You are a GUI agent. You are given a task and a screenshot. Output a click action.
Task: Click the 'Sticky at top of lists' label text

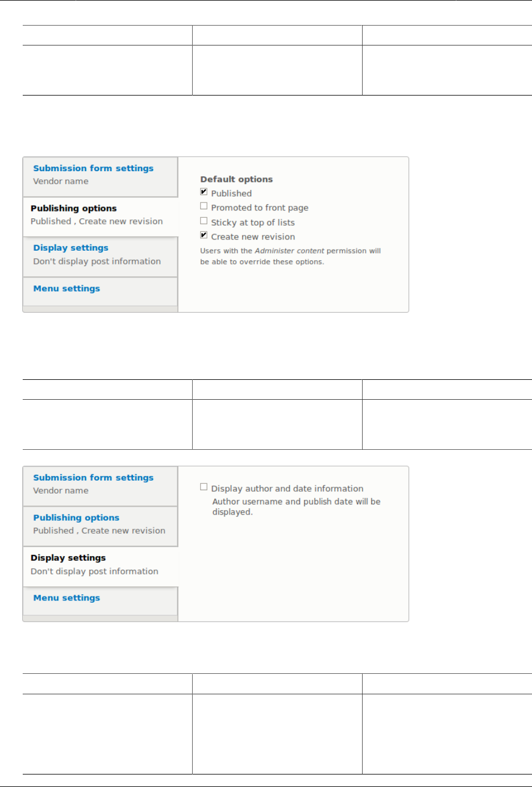pyautogui.click(x=253, y=222)
